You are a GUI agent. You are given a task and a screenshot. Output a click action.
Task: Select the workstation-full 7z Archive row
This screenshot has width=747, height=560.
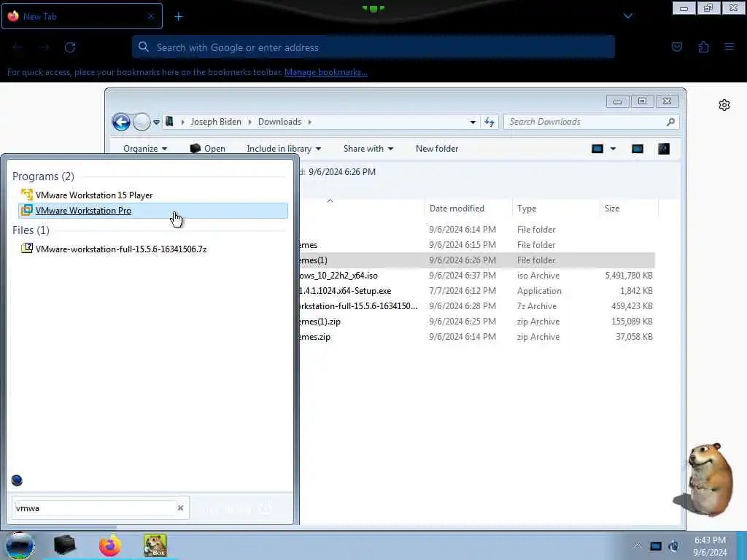(476, 306)
